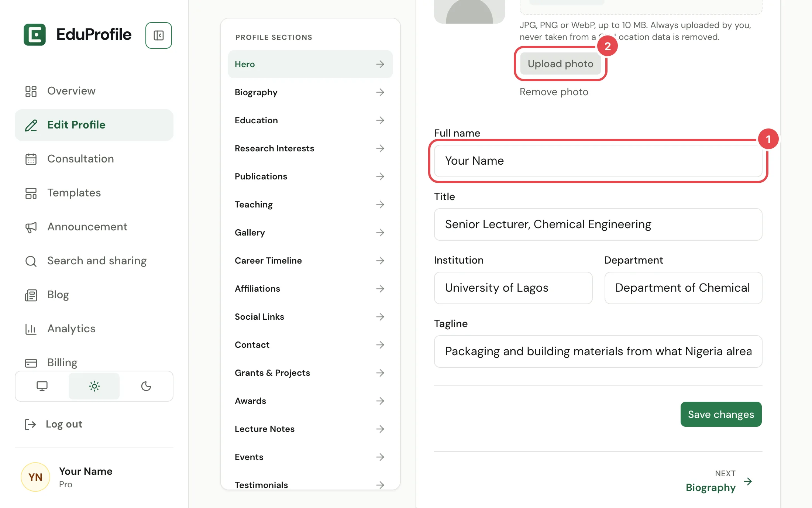812x508 pixels.
Task: Open the Awards section
Action: click(310, 401)
